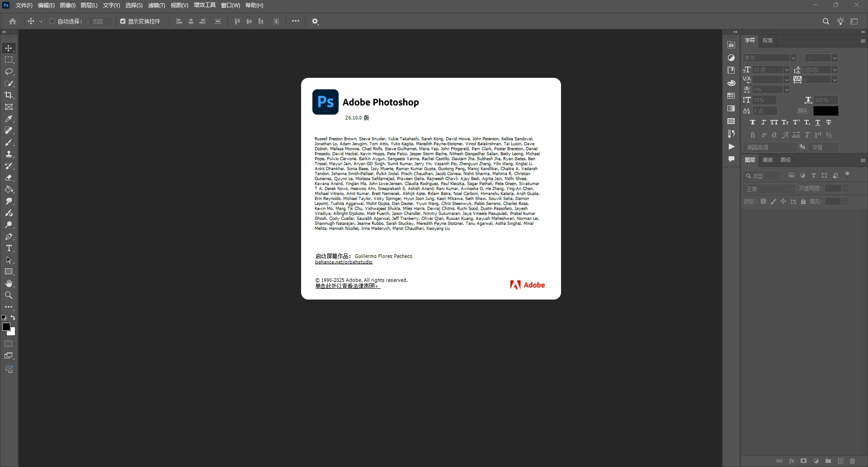This screenshot has width=868, height=467.
Task: Select the Pen tool
Action: tap(9, 236)
